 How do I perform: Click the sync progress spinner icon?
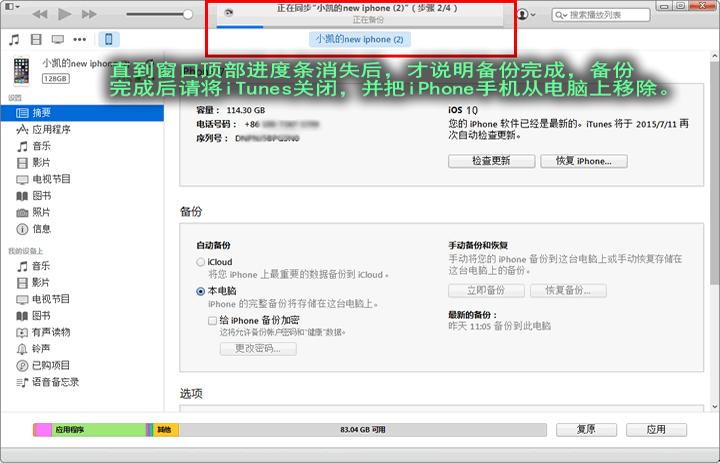[x=228, y=13]
